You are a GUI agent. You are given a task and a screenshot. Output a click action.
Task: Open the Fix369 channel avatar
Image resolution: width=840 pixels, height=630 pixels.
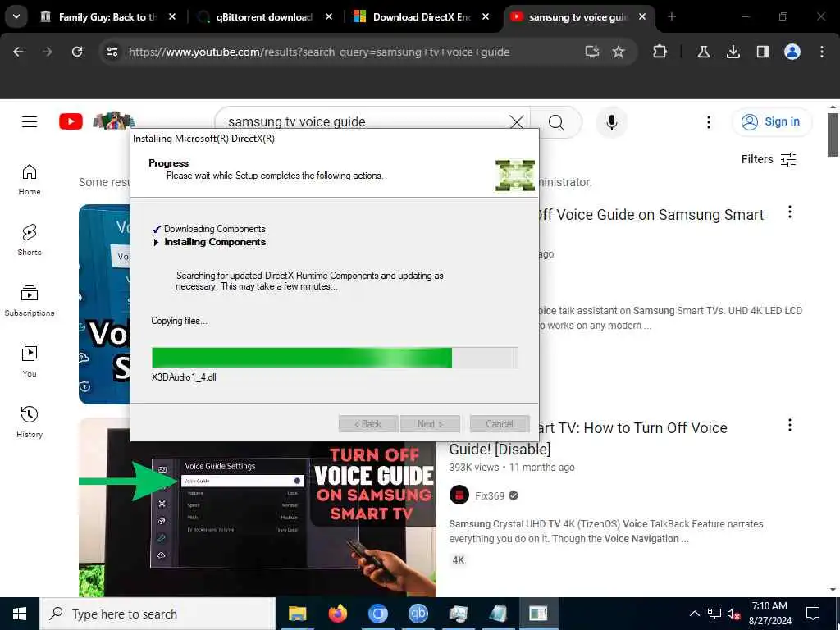pos(459,495)
